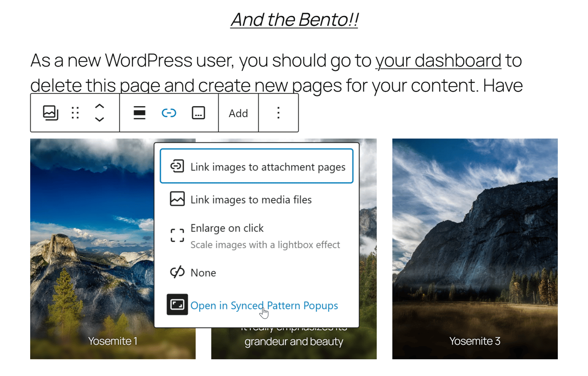Choose Link images to media files
Image resolution: width=588 pixels, height=376 pixels.
pyautogui.click(x=257, y=199)
